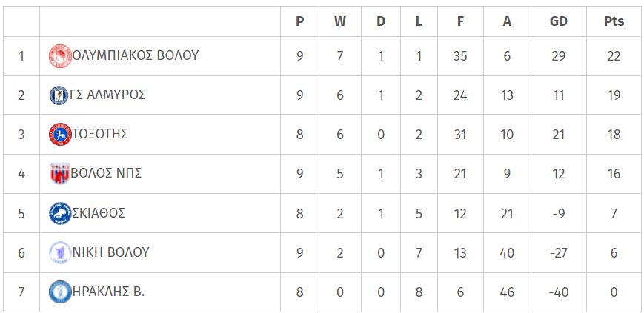644x313 pixels.
Task: Click the F goals-for column header
Action: [x=460, y=21]
